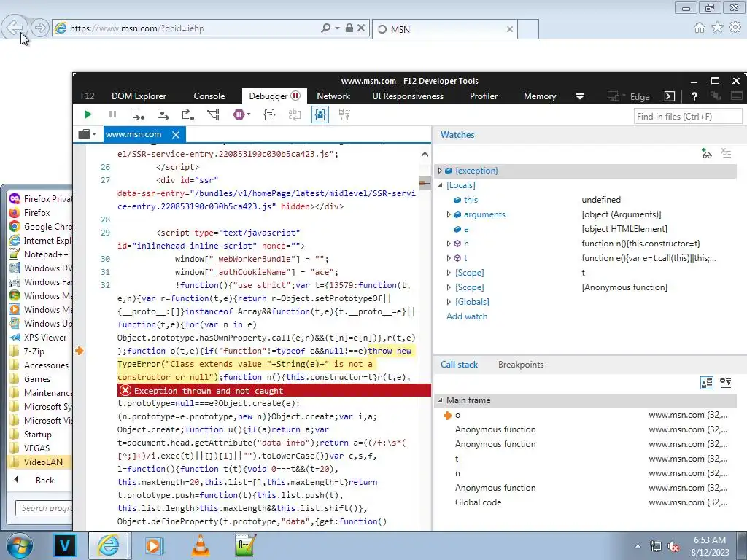This screenshot has width=747, height=560.
Task: Collapse the [Locals] tree node
Action: (440, 185)
